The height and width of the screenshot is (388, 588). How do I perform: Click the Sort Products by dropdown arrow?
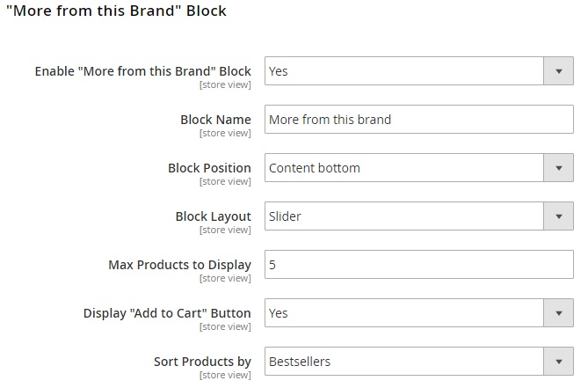(558, 362)
